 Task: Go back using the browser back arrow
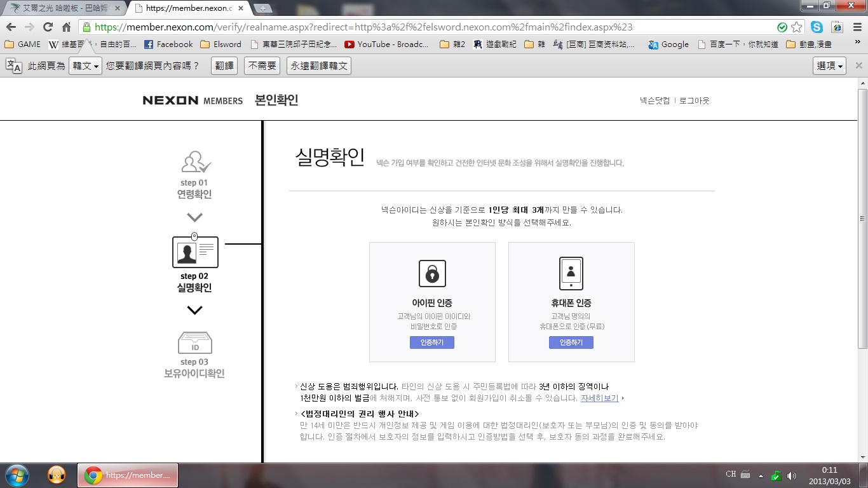tap(11, 27)
